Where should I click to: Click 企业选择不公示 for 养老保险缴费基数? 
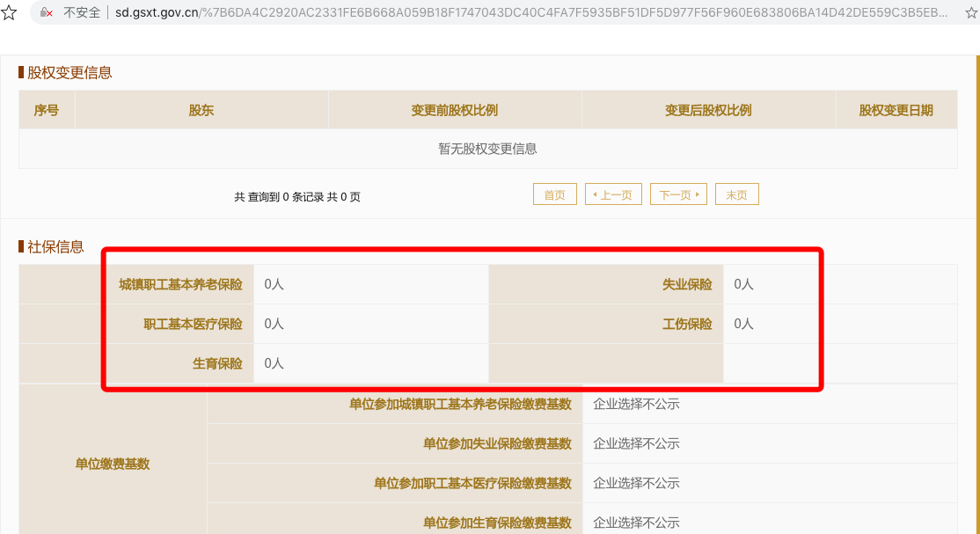point(636,404)
